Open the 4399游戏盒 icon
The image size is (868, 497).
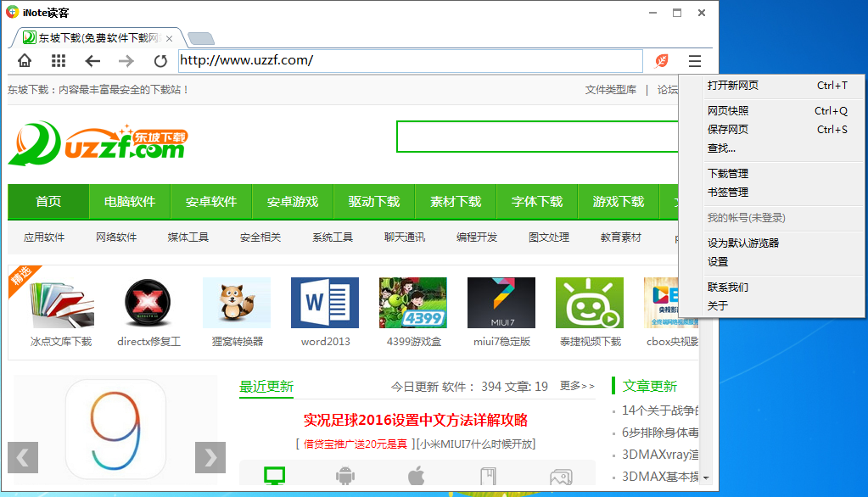coord(413,304)
